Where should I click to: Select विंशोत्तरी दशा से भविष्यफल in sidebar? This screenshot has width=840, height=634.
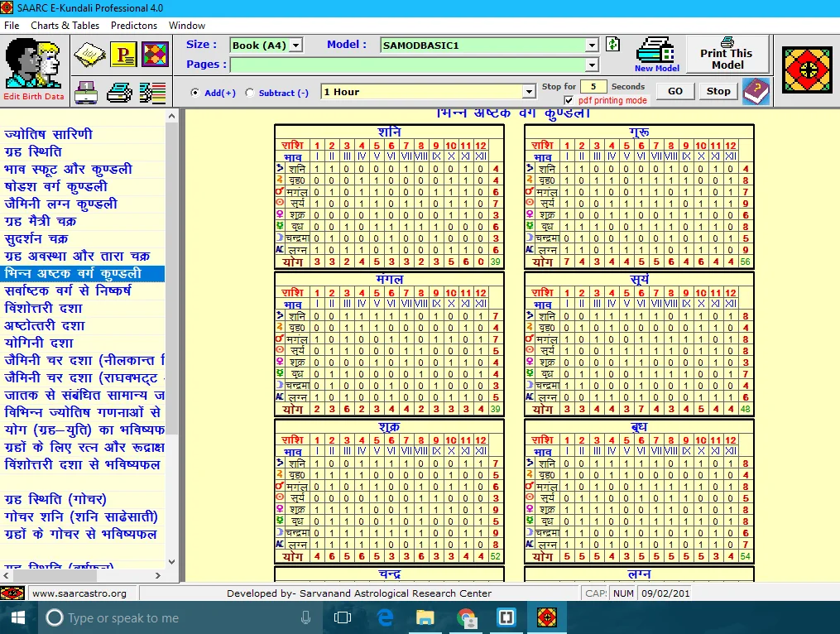(x=82, y=464)
